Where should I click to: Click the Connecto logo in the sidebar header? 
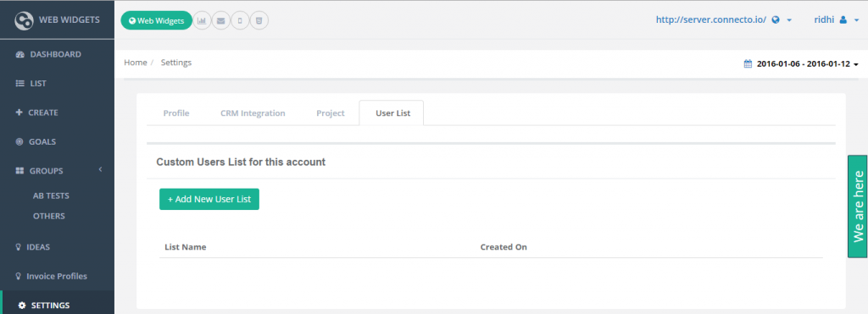click(25, 20)
